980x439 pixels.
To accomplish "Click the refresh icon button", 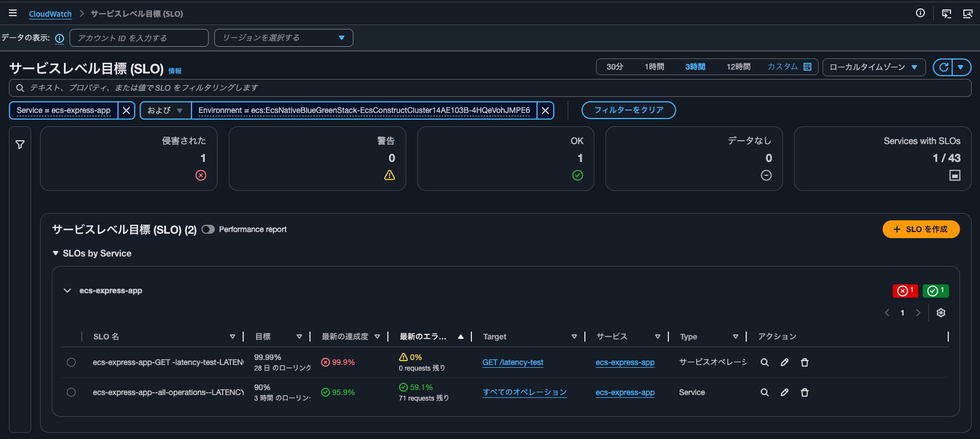I will 943,67.
